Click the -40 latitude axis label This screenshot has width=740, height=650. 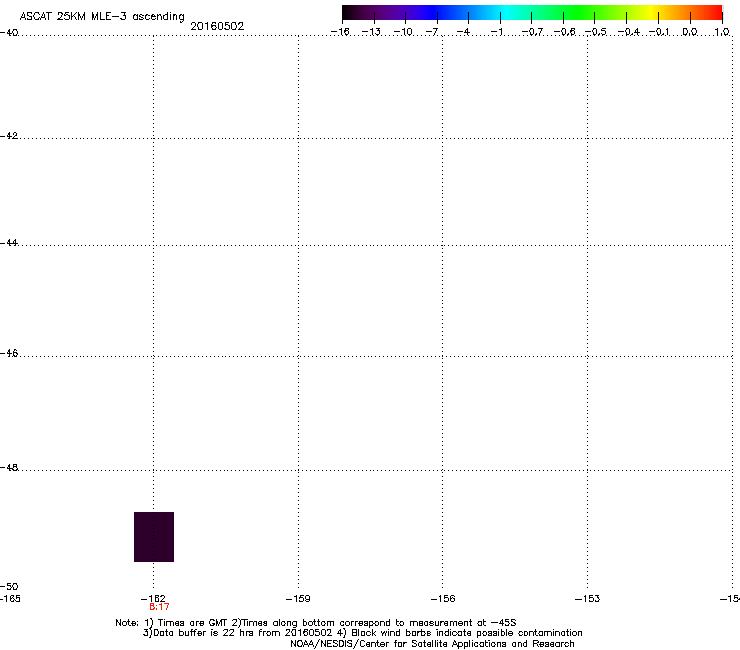(x=9, y=33)
